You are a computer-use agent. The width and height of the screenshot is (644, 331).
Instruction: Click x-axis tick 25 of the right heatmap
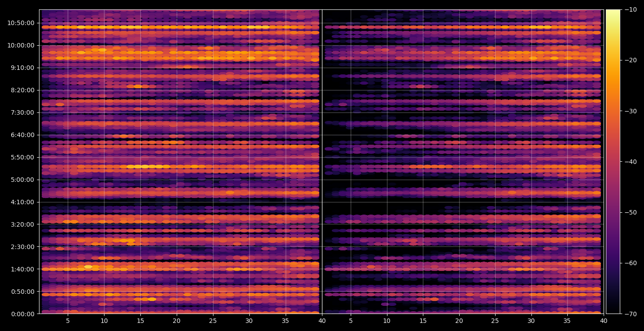click(x=495, y=321)
